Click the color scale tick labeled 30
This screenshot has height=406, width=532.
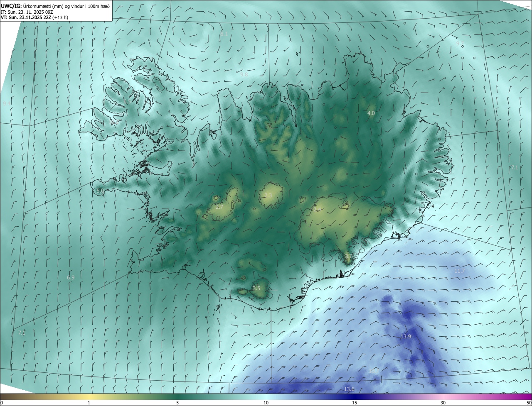click(x=443, y=403)
